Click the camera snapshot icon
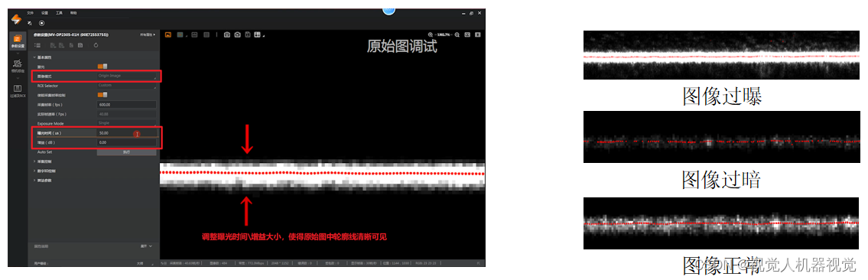Viewport: 868px width, 280px height. pyautogui.click(x=227, y=34)
